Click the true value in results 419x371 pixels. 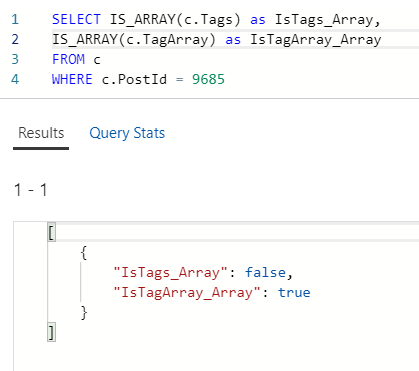(294, 293)
